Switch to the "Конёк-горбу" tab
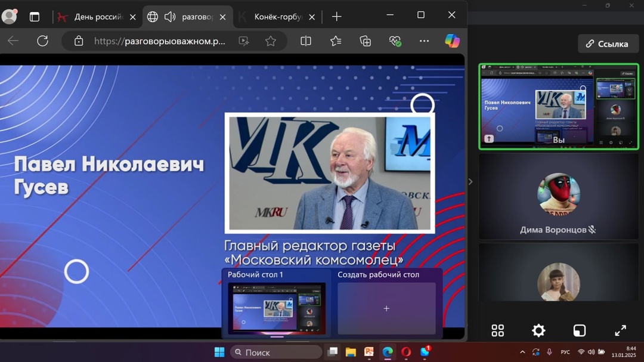This screenshot has height=362, width=644. click(278, 17)
